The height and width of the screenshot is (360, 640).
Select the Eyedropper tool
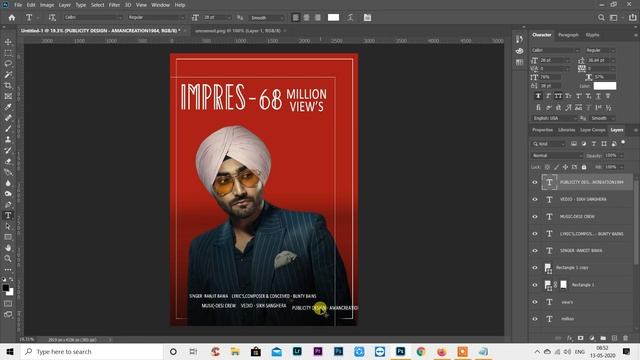[x=8, y=107]
